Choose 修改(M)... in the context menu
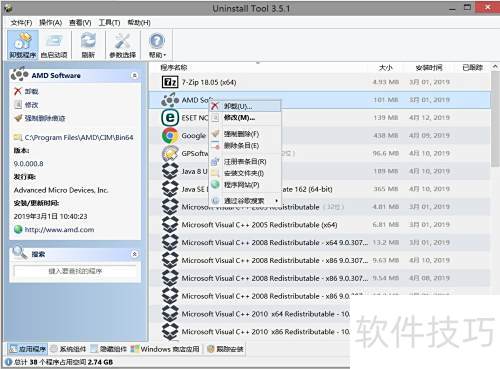 (245, 118)
